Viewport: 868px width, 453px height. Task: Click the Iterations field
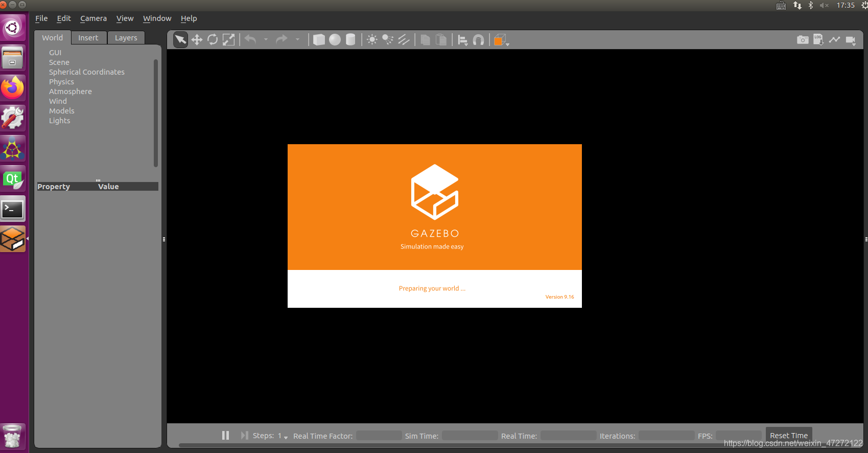click(x=666, y=436)
